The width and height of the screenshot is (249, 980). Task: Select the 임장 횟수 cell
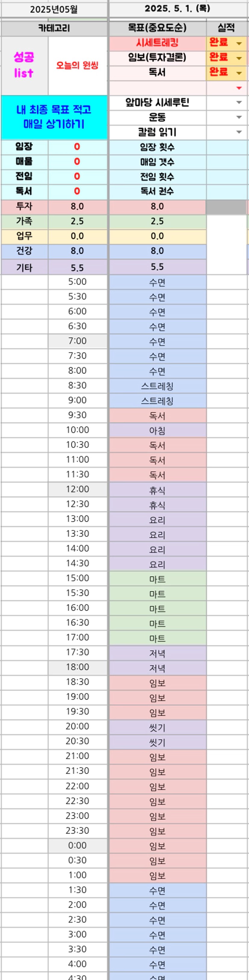[157, 147]
